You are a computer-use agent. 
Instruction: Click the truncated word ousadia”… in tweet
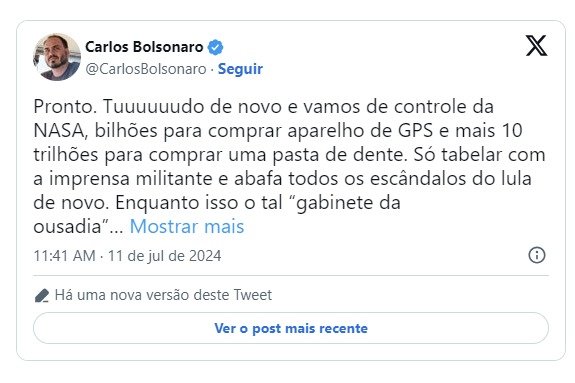pyautogui.click(x=78, y=226)
